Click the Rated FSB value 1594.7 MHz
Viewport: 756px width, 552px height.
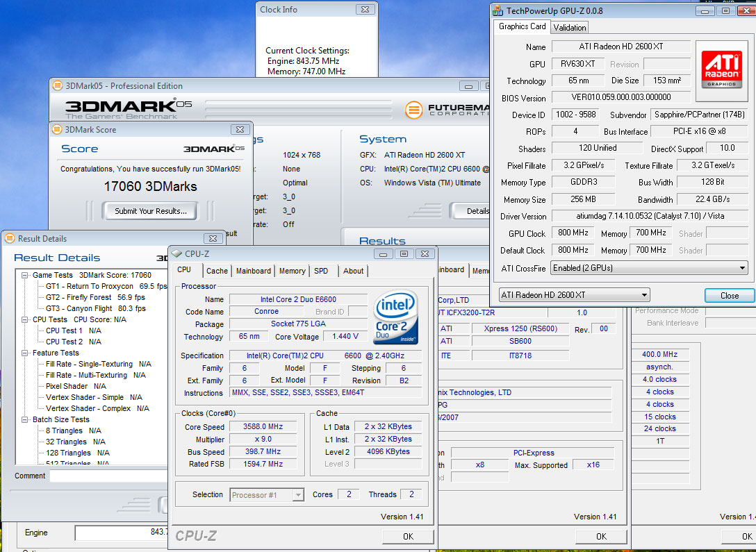click(263, 464)
